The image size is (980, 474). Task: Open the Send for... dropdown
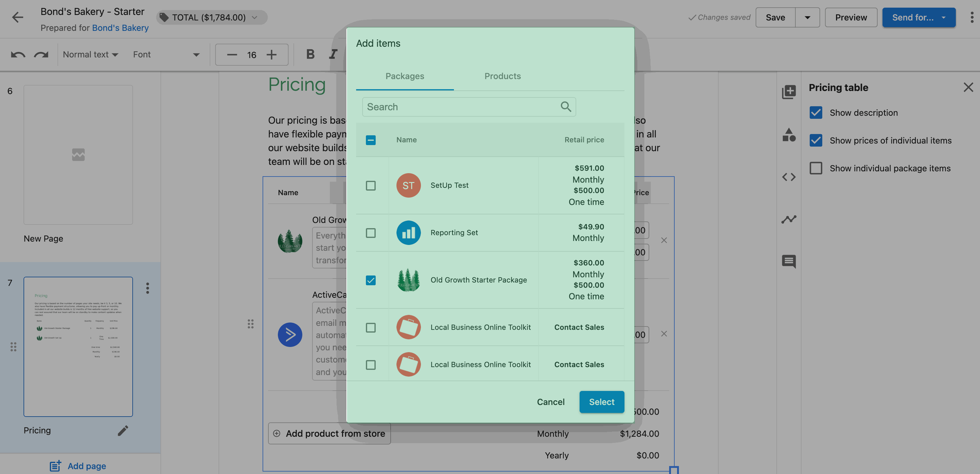tap(919, 17)
